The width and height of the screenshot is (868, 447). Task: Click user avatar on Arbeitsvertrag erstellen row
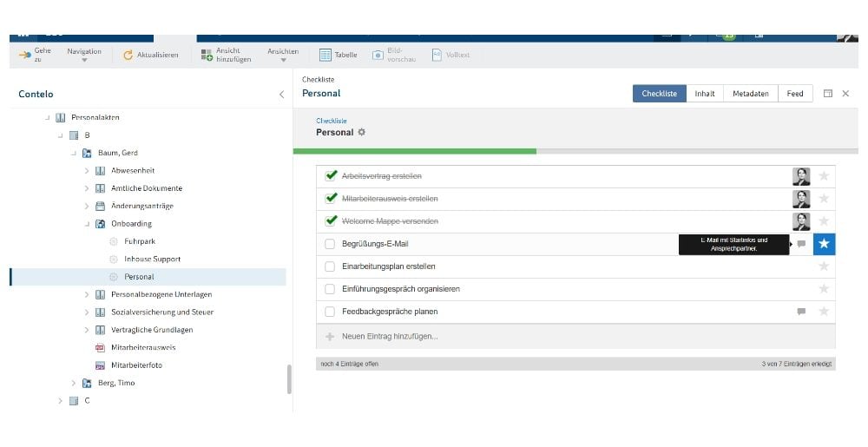pos(801,176)
